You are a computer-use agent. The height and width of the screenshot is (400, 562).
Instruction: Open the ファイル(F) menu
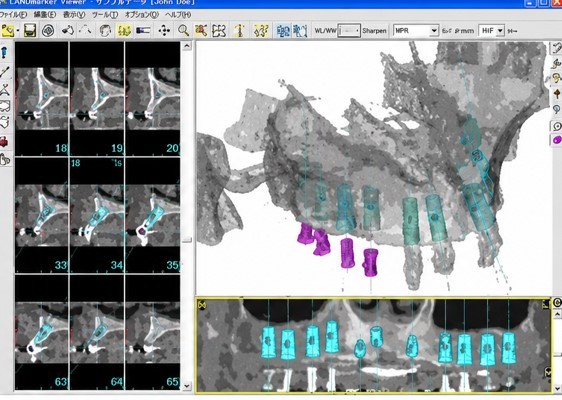coord(13,15)
